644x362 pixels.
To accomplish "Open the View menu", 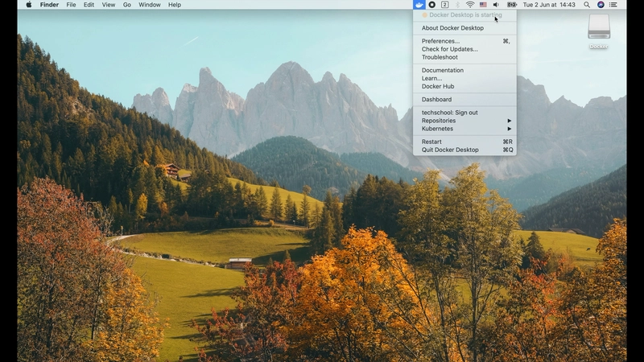I will coord(109,5).
